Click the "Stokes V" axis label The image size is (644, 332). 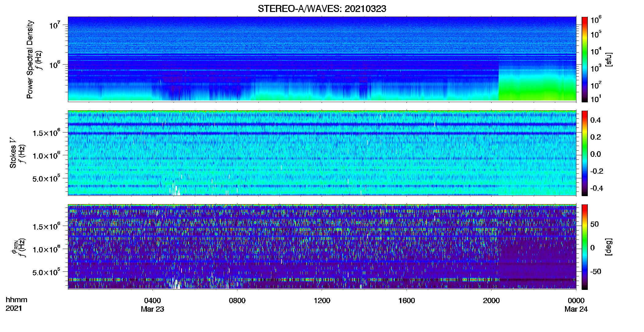pos(13,153)
